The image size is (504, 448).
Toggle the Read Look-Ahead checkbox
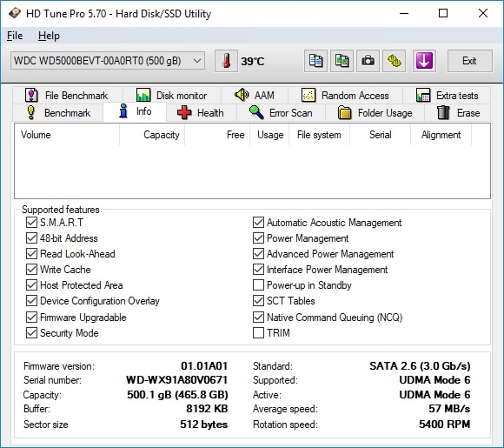pos(31,254)
